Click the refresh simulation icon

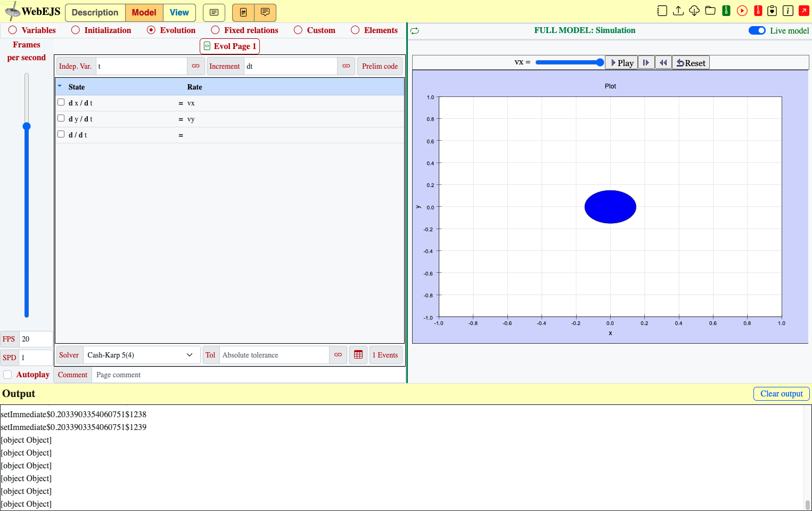click(414, 31)
